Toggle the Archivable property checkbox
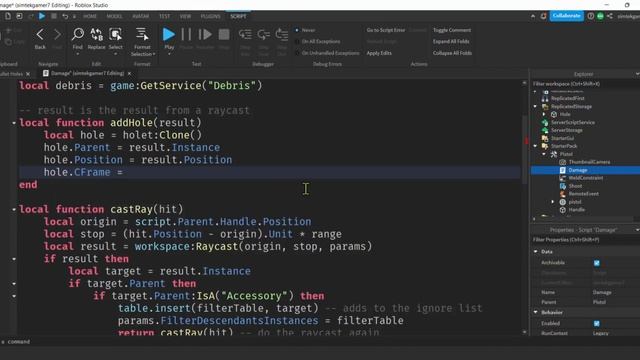The image size is (640, 360). pyautogui.click(x=597, y=263)
